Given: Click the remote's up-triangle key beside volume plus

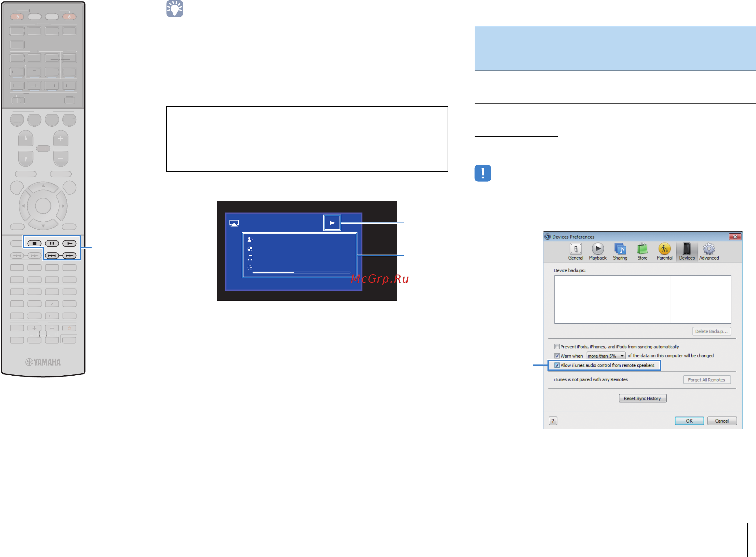Looking at the screenshot, I should tap(26, 138).
